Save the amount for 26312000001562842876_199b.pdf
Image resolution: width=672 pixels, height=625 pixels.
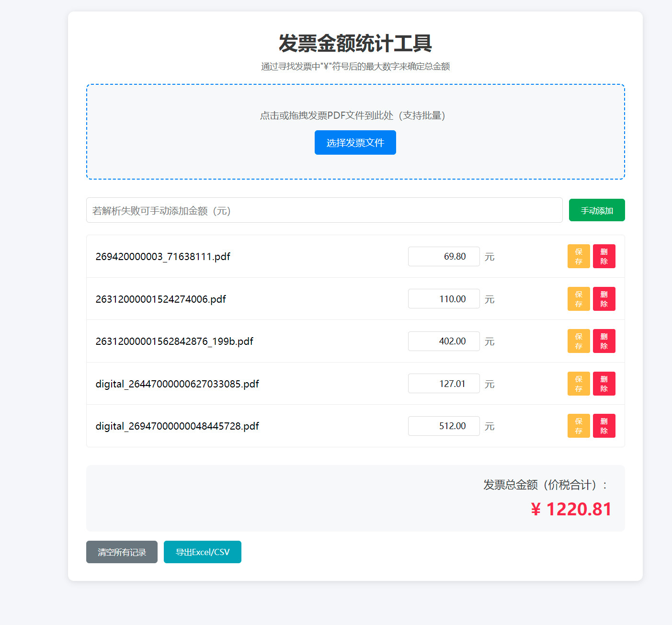point(578,341)
